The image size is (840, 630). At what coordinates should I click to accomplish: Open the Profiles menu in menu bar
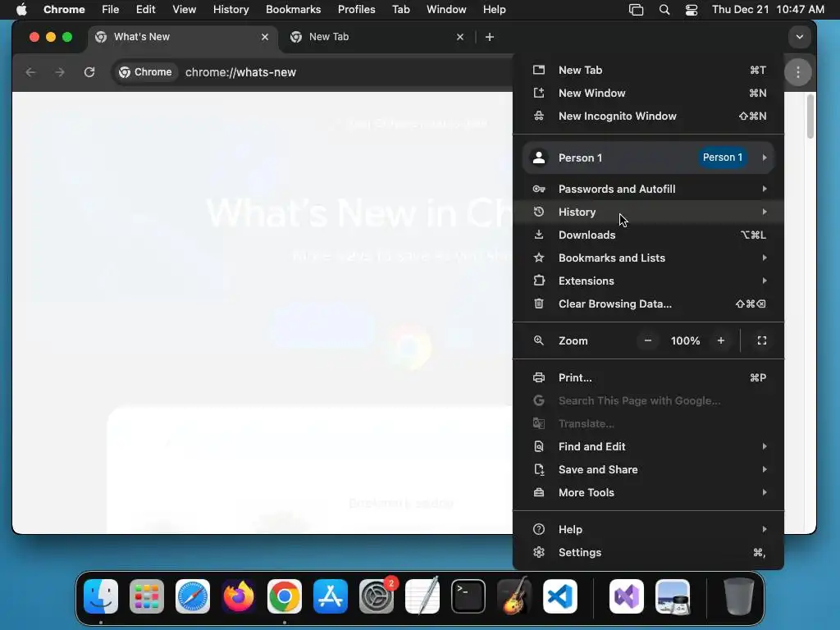pos(356,10)
